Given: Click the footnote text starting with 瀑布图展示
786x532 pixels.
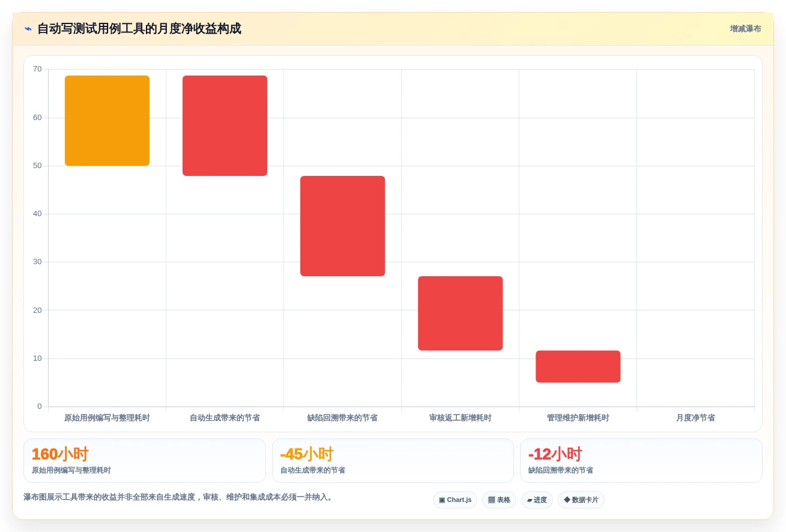Looking at the screenshot, I should tap(178, 497).
